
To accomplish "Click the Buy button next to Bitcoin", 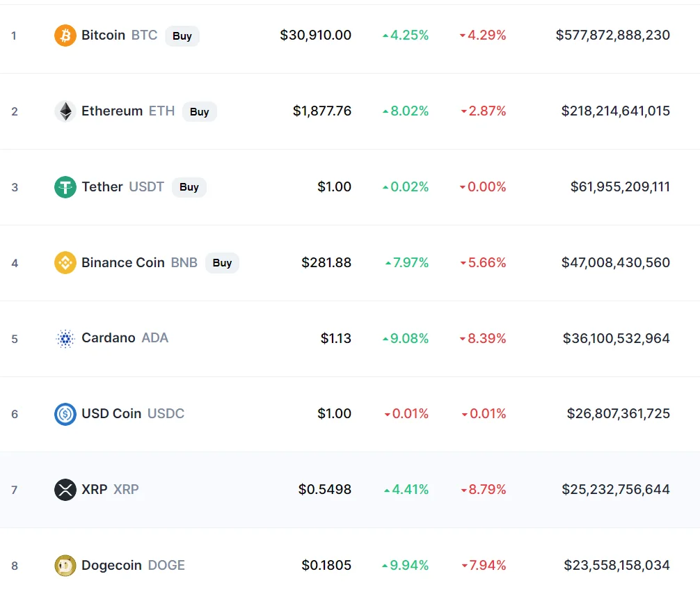I will tap(182, 35).
